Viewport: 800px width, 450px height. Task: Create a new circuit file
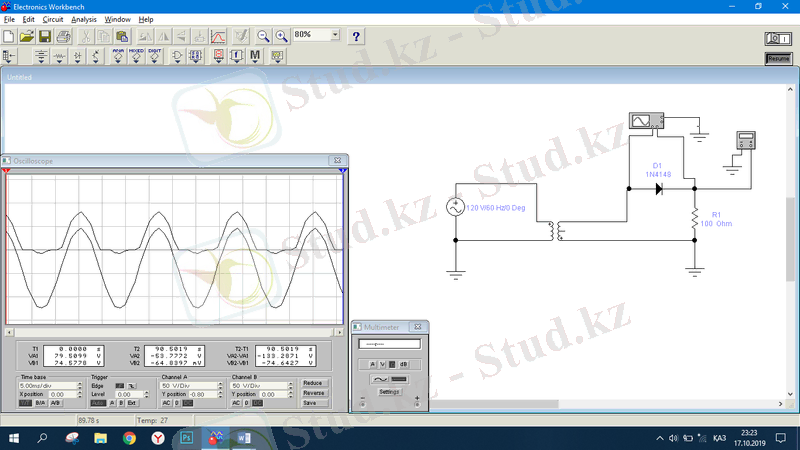pyautogui.click(x=8, y=36)
